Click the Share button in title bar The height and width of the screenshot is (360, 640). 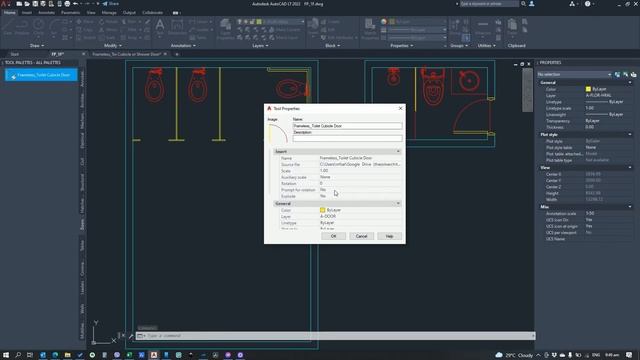click(110, 4)
